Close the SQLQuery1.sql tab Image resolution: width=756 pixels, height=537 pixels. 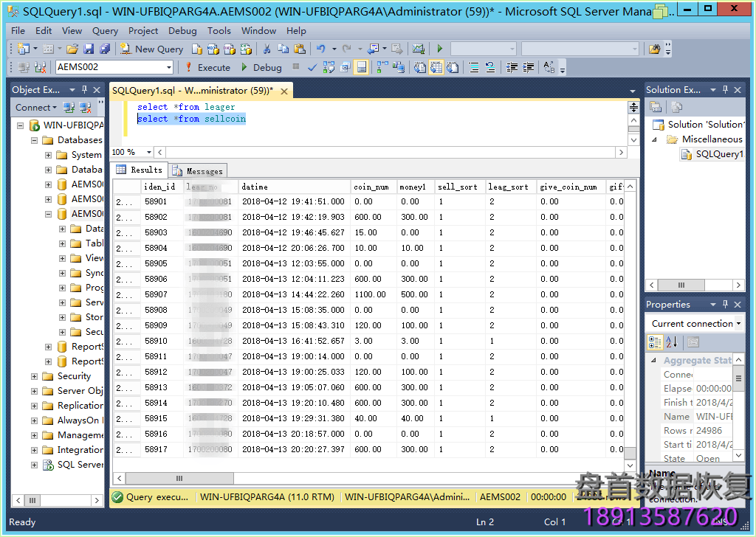tap(284, 91)
